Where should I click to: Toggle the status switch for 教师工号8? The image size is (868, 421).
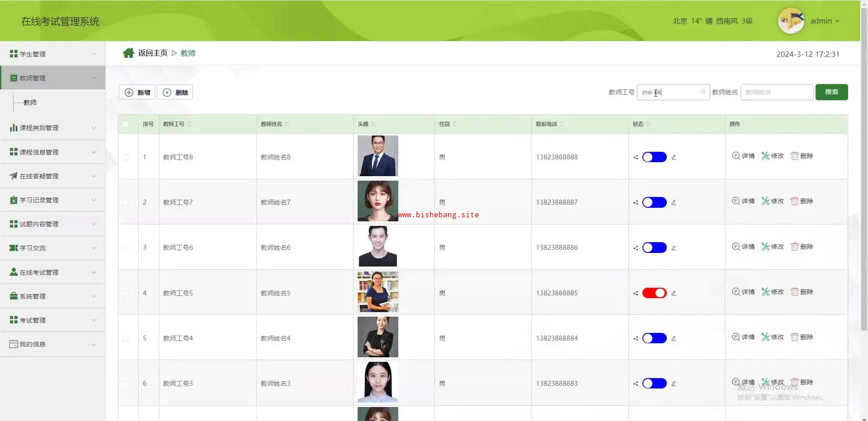[x=654, y=157]
